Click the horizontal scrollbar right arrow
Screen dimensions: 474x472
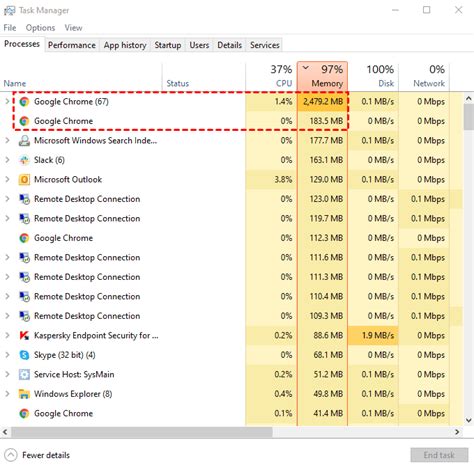pos(457,432)
